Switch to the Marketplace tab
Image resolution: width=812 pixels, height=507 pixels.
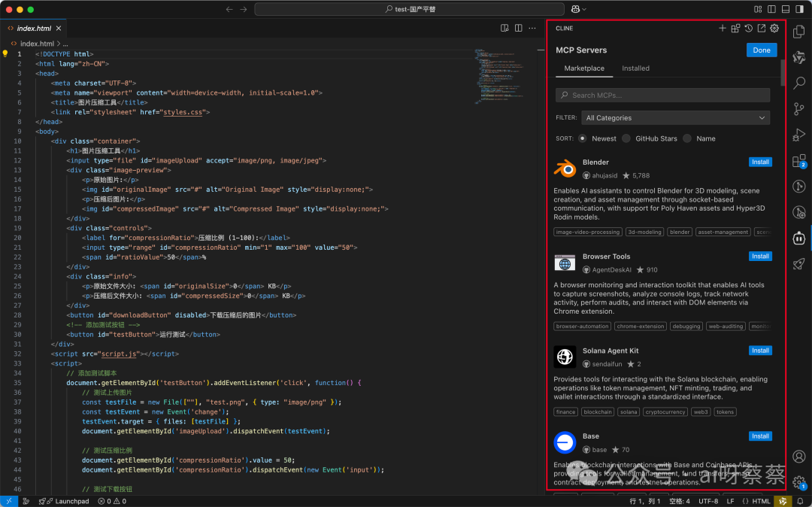click(x=584, y=68)
